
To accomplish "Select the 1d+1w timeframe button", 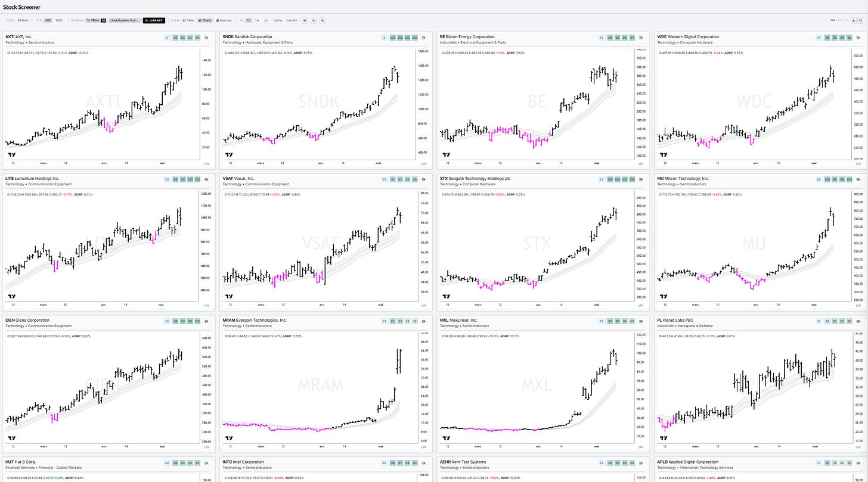I will (278, 20).
